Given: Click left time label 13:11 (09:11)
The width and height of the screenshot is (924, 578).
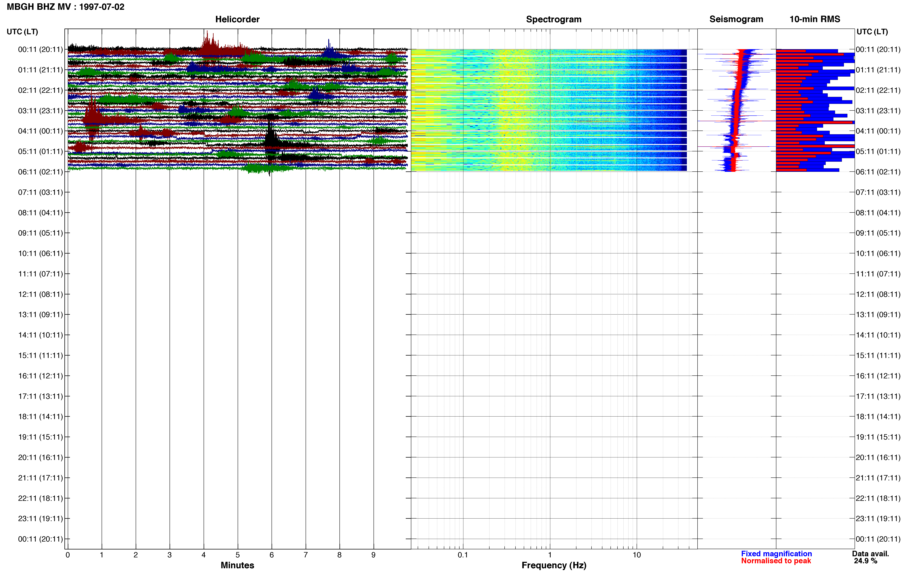Looking at the screenshot, I should click(x=41, y=315).
